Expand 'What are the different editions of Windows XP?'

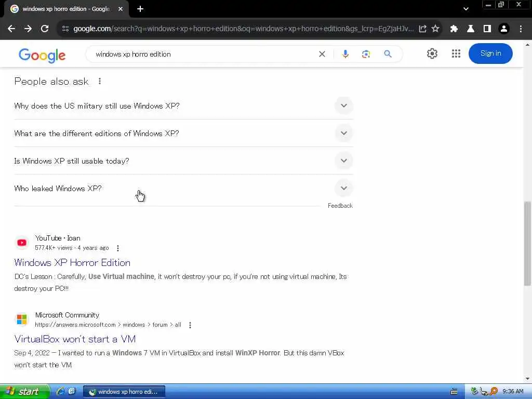coord(183,134)
